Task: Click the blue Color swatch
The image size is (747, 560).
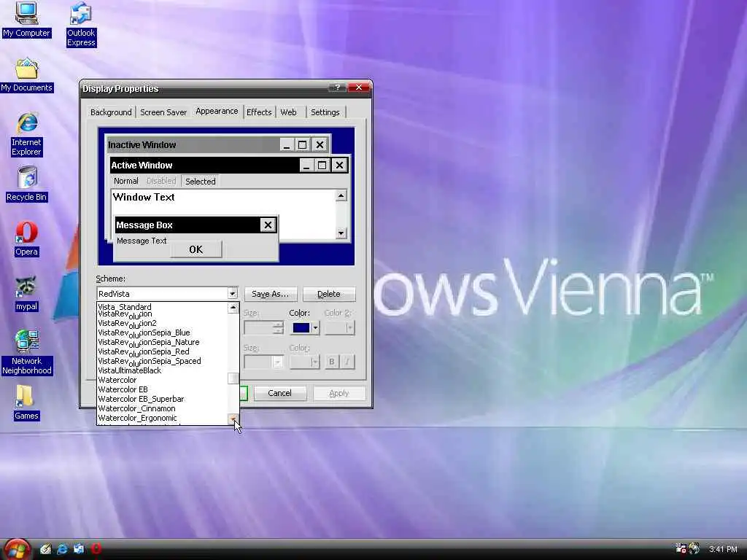Action: click(x=301, y=327)
